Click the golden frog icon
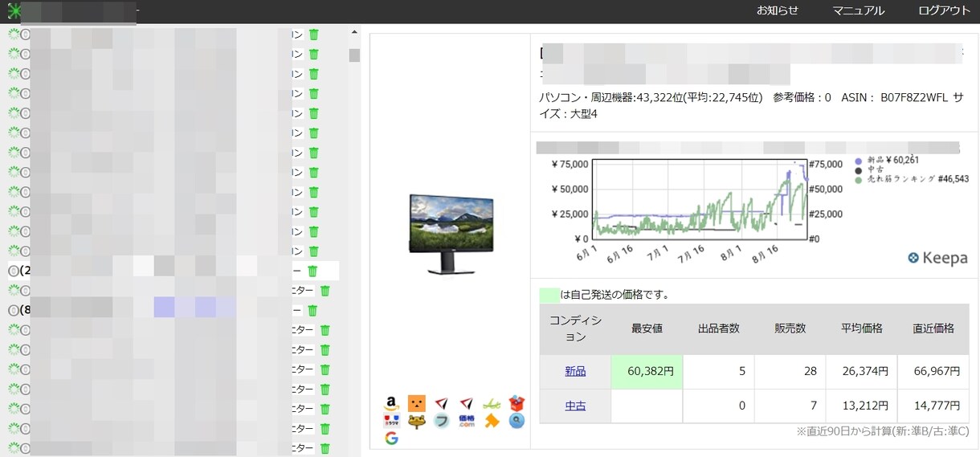 click(x=416, y=421)
